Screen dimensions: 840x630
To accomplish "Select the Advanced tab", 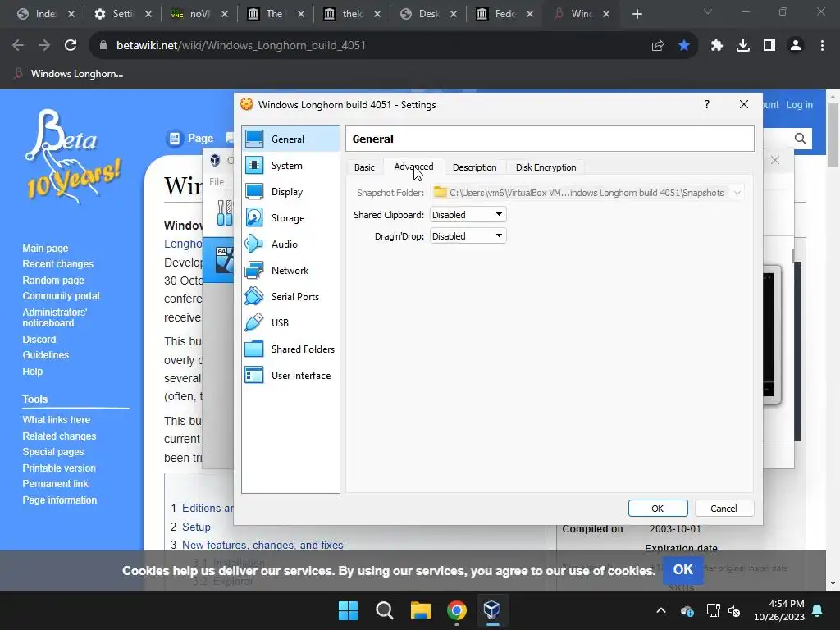I will (413, 167).
